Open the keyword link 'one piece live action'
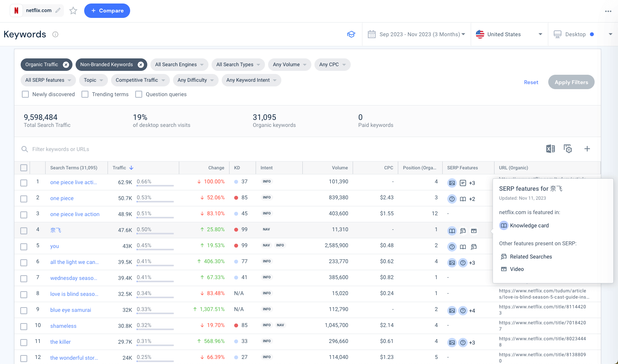This screenshot has height=364, width=618. [x=75, y=214]
